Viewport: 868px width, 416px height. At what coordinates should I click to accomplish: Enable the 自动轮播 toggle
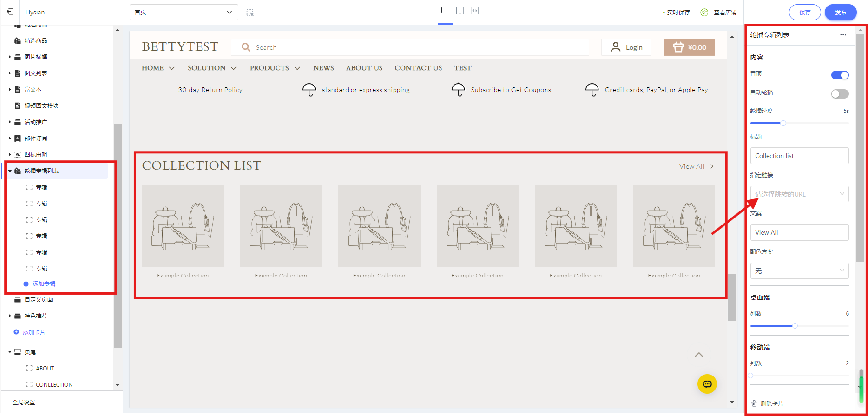(840, 94)
